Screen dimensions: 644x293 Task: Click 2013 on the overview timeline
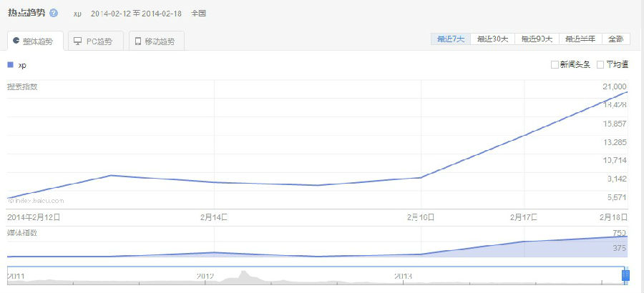point(404,275)
